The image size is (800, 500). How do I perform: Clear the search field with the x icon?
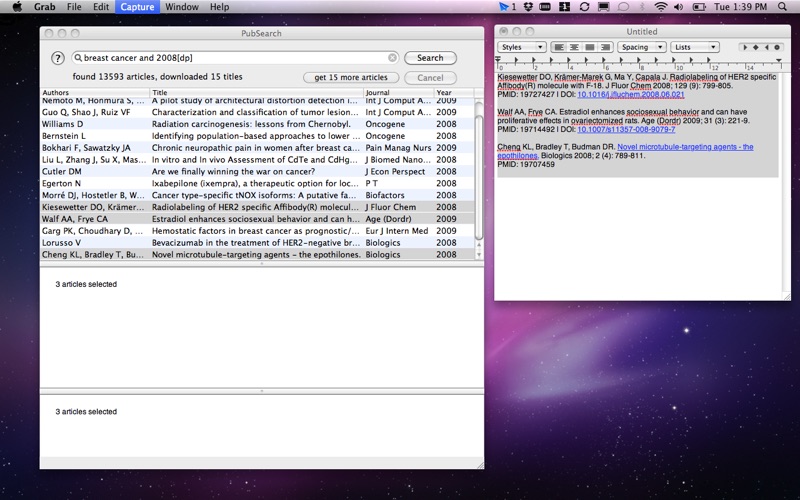click(x=392, y=58)
